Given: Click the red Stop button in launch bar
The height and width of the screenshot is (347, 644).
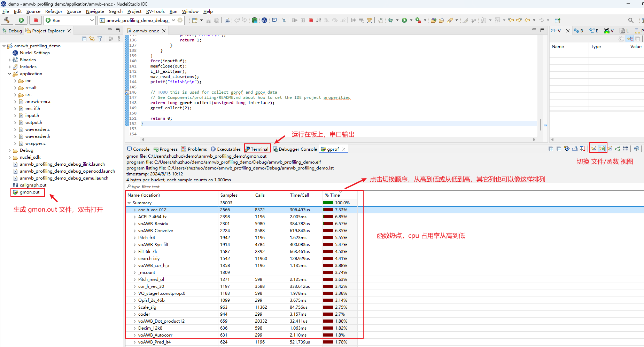Looking at the screenshot, I should (36, 20).
